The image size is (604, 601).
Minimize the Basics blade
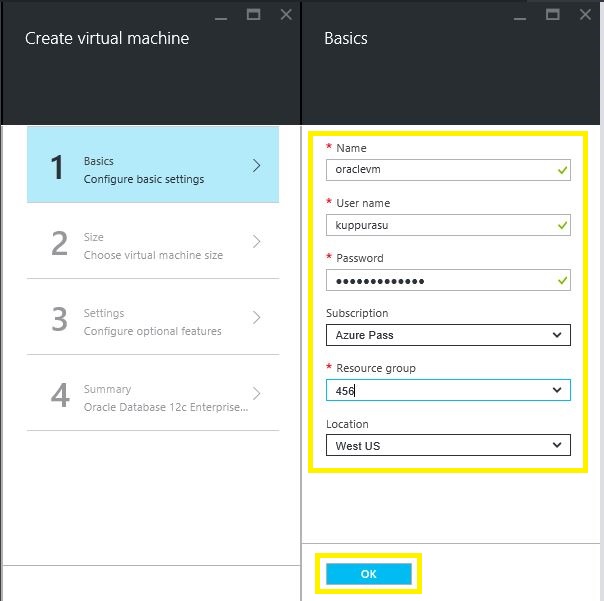[520, 16]
